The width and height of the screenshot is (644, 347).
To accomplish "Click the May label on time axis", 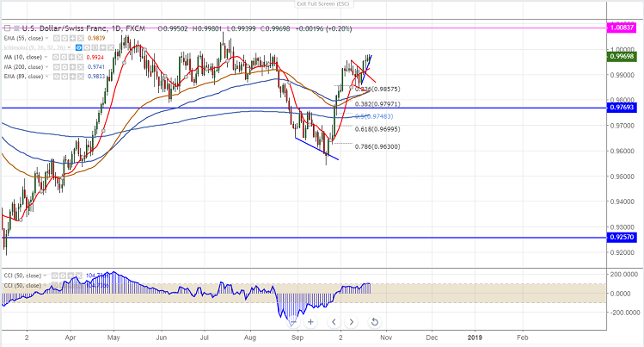I will (113, 338).
